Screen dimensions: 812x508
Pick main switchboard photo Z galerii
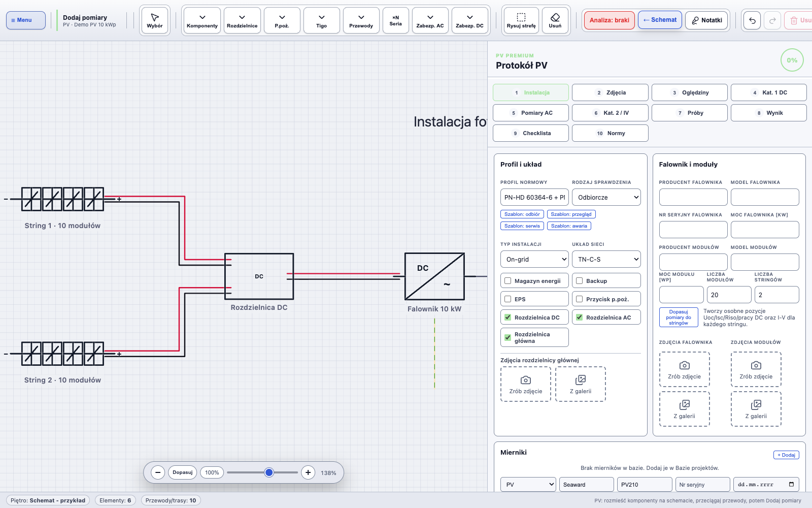pos(581,384)
